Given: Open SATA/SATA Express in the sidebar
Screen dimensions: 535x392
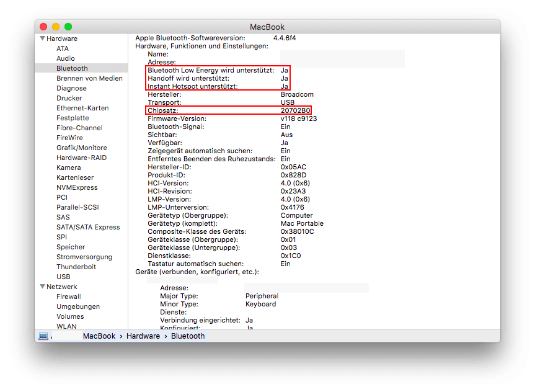Looking at the screenshot, I should coord(88,227).
